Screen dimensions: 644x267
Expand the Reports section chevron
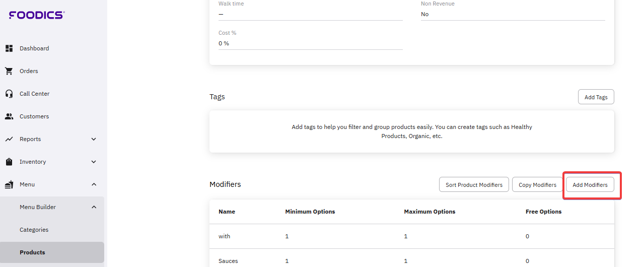point(94,139)
